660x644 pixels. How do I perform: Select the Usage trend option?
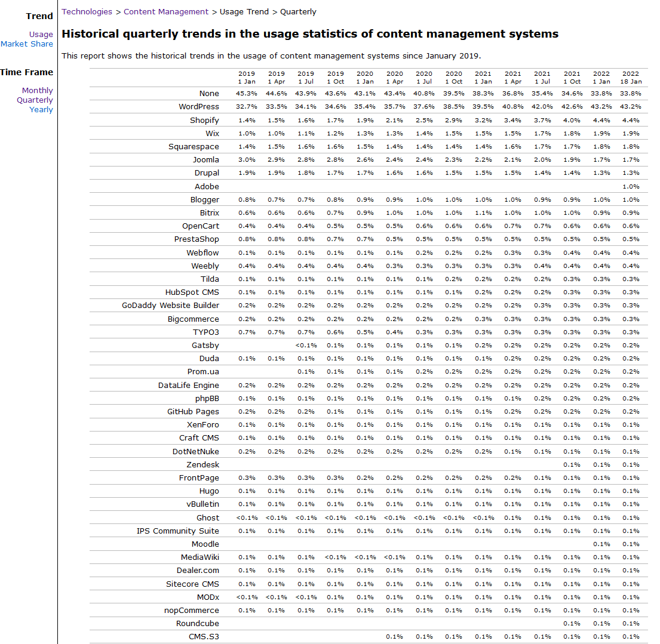[x=41, y=34]
